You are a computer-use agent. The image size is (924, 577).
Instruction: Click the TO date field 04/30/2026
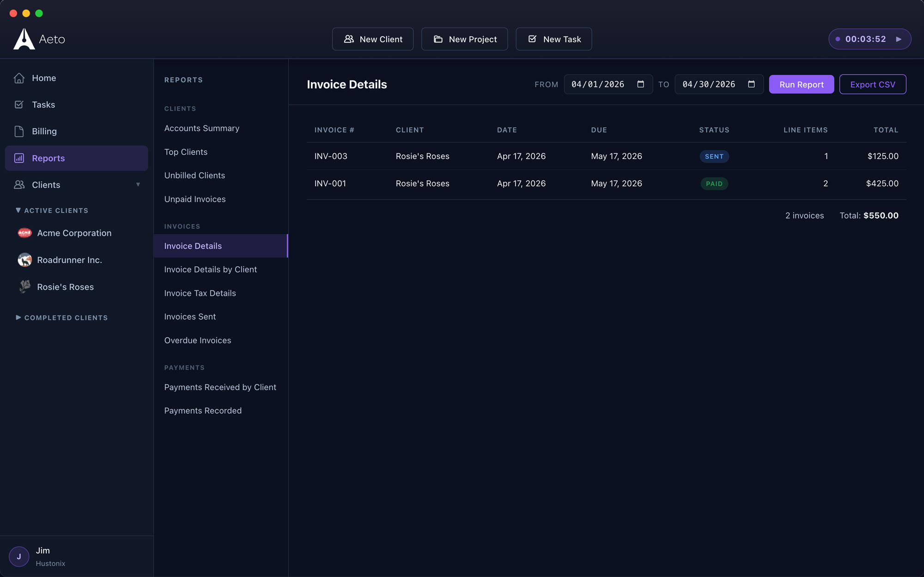coord(719,84)
